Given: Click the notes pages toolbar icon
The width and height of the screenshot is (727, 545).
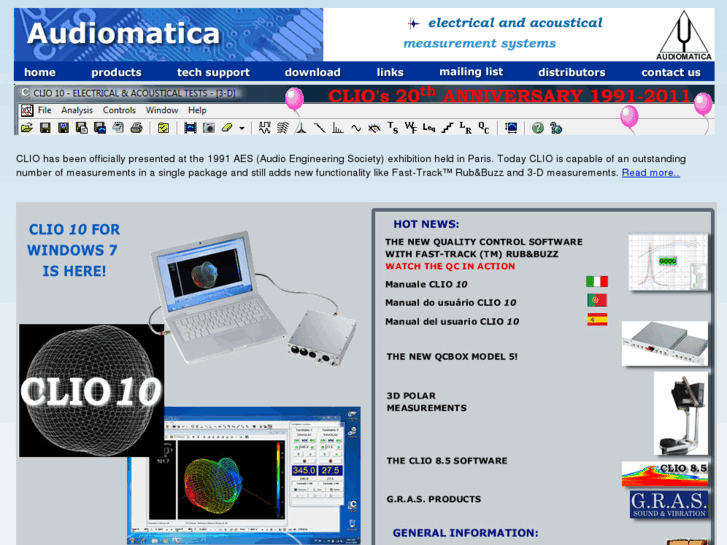Looking at the screenshot, I should [x=118, y=128].
